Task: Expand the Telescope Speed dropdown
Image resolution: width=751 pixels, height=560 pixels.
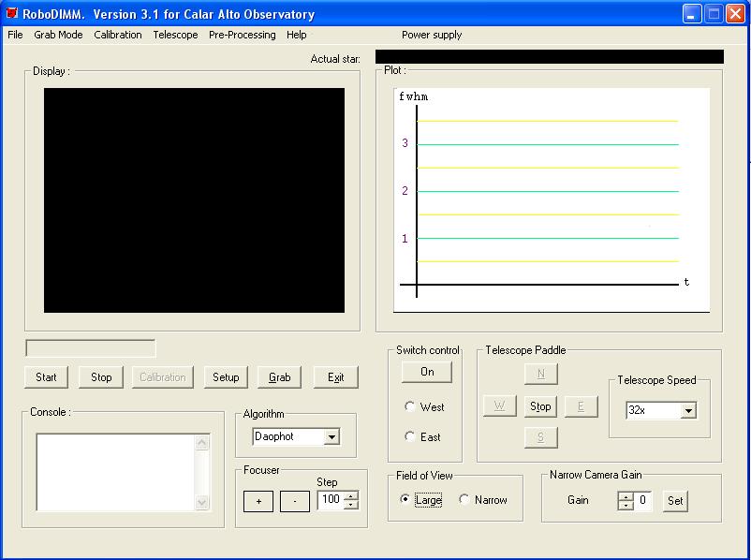Action: (688, 411)
